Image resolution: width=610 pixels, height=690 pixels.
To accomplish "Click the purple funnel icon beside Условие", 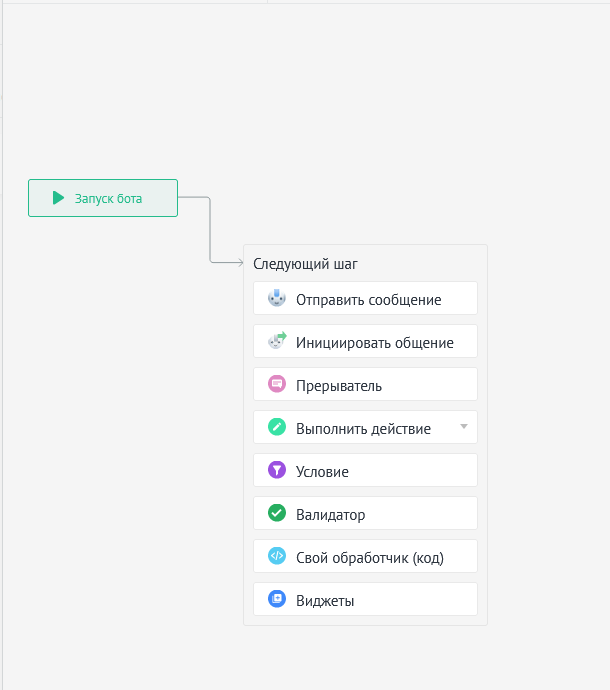I will (x=277, y=470).
